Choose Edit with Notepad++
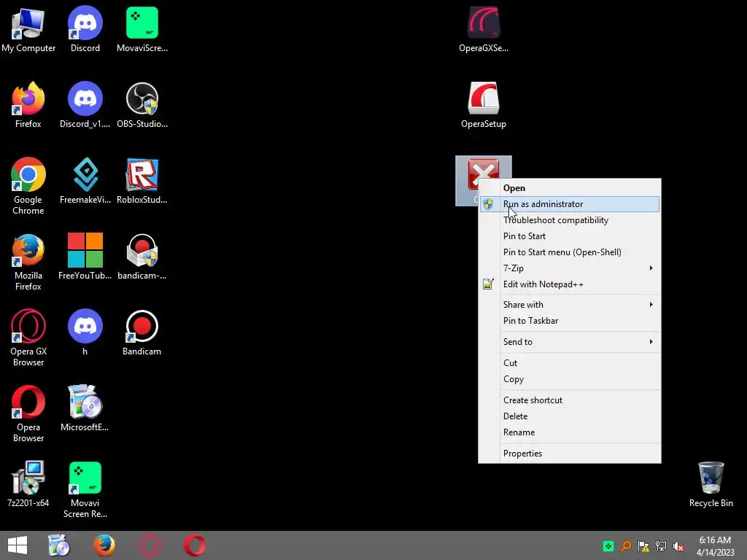The height and width of the screenshot is (560, 747). click(569, 284)
